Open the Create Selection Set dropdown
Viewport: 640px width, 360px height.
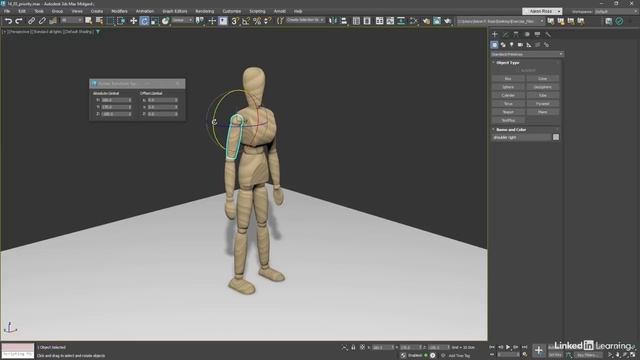(305, 20)
